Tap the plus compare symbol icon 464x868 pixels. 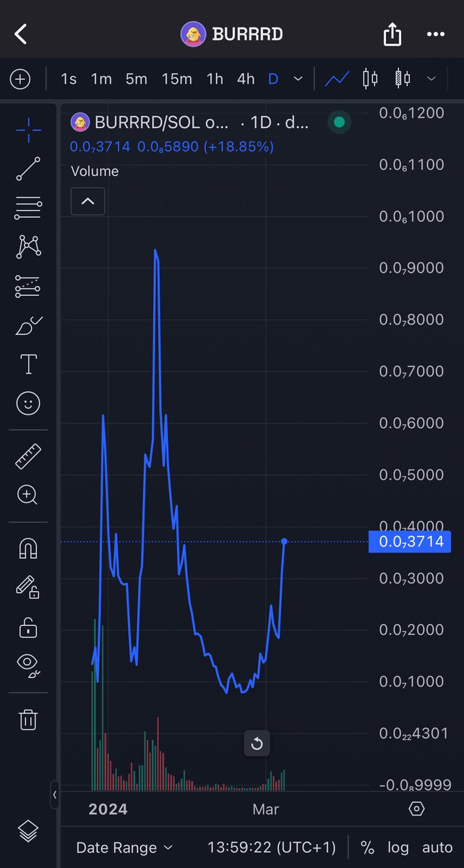(20, 79)
